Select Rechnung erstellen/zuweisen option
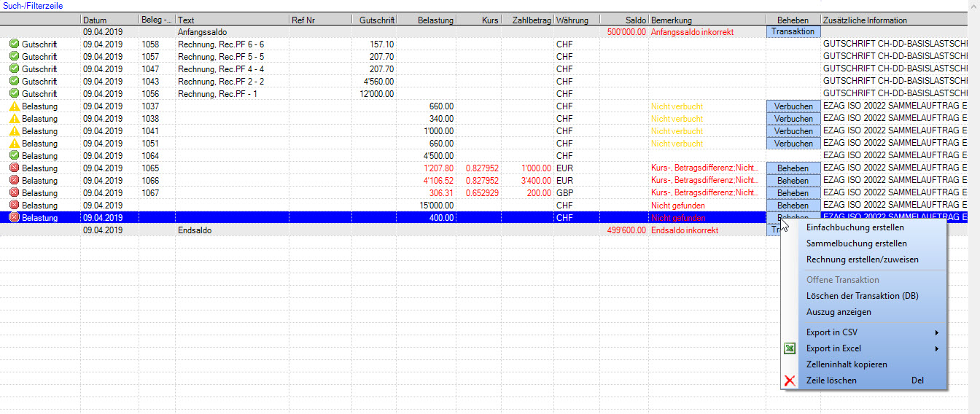Image resolution: width=980 pixels, height=414 pixels. (x=862, y=259)
